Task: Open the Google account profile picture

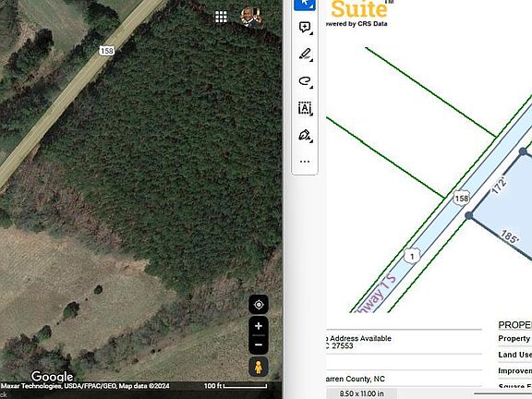Action: click(x=251, y=17)
